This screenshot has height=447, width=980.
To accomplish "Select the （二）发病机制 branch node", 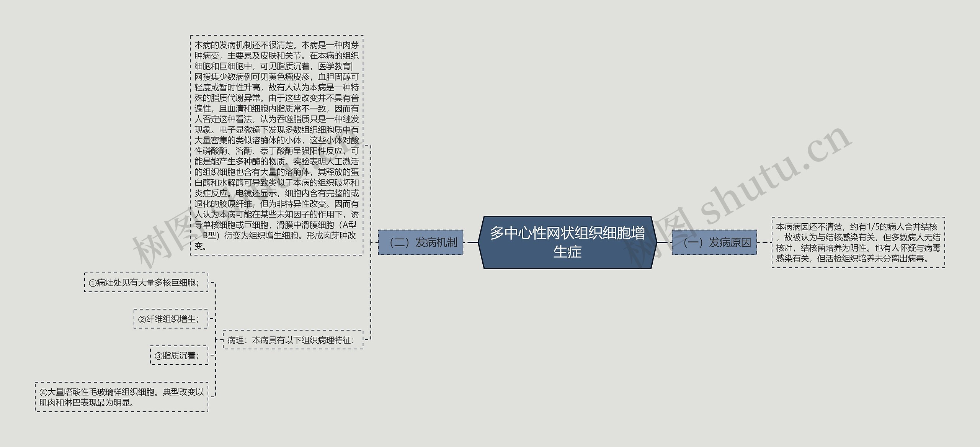I will pyautogui.click(x=421, y=242).
